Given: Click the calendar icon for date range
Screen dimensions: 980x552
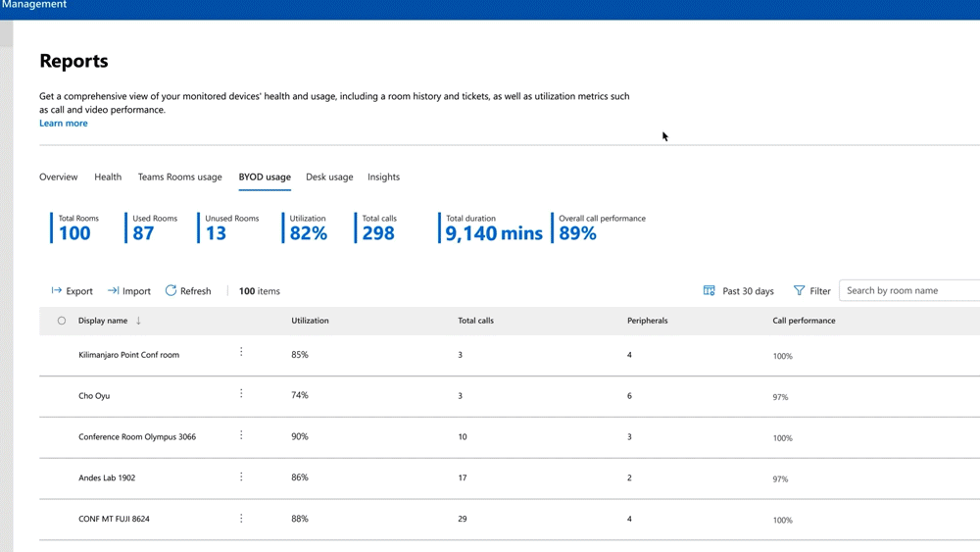Looking at the screenshot, I should 710,291.
